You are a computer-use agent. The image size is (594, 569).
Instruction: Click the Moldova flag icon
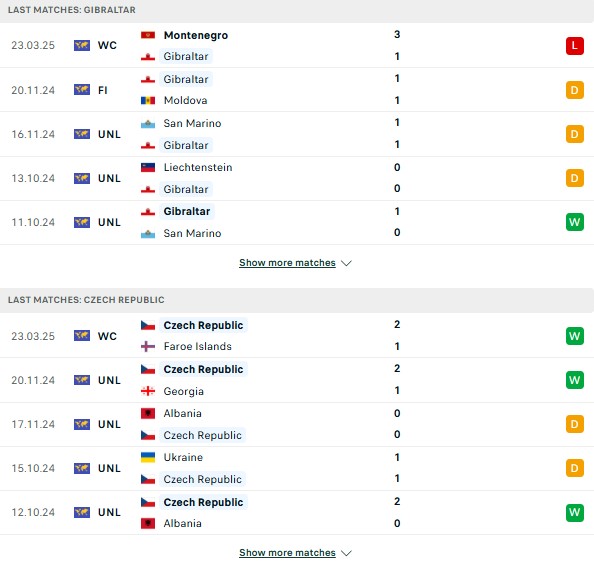(148, 100)
